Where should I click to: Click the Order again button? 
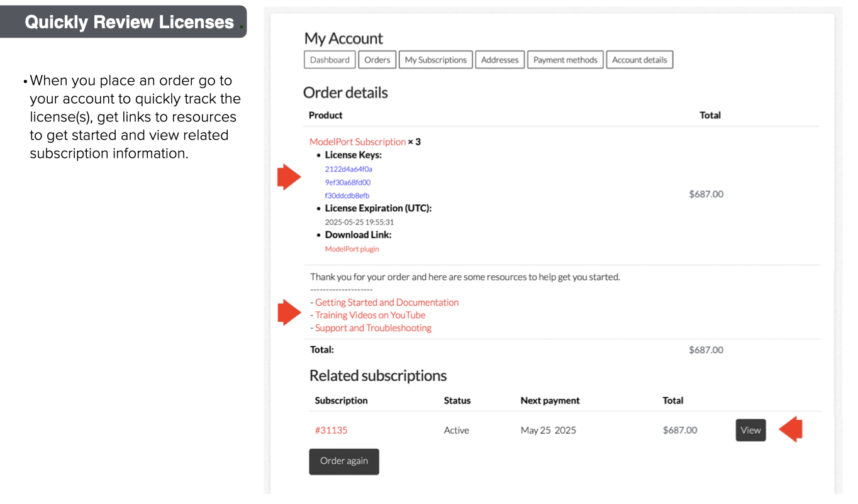pyautogui.click(x=344, y=461)
